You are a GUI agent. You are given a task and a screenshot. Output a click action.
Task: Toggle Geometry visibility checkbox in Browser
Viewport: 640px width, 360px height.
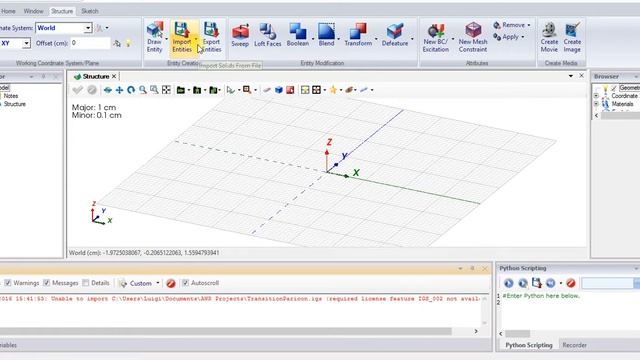coord(614,88)
